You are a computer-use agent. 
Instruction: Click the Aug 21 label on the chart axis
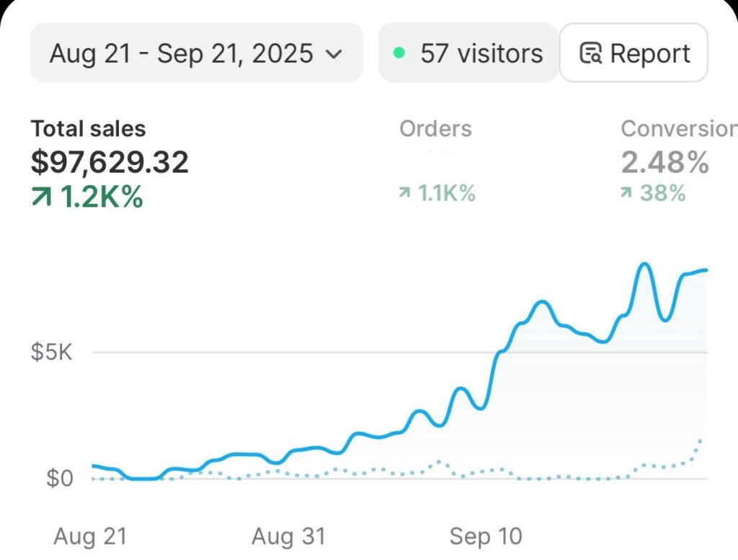click(x=90, y=536)
